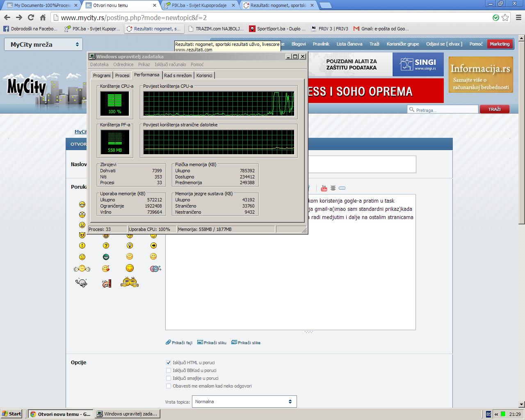Switch to 'My Documents' browser tab
The width and height of the screenshot is (525, 420).
point(42,5)
